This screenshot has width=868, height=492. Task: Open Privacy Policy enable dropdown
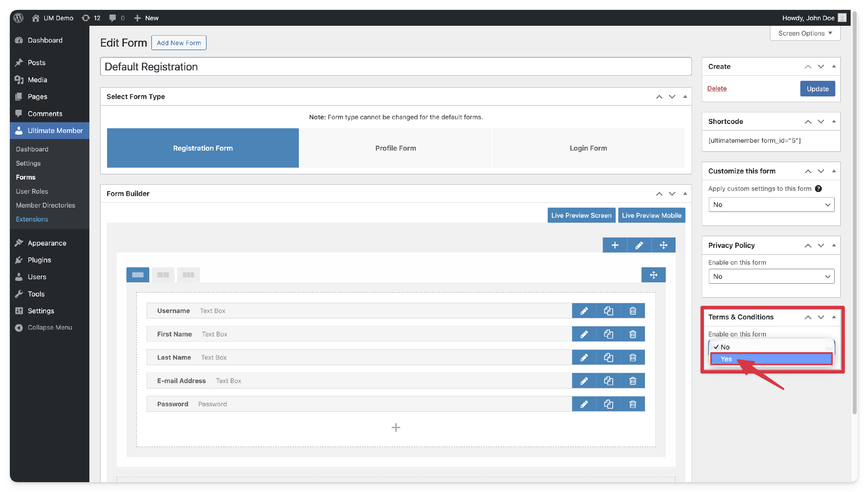tap(771, 277)
